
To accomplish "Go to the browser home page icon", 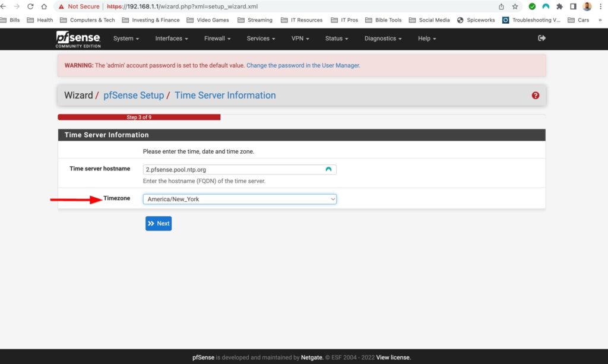I will click(x=44, y=7).
